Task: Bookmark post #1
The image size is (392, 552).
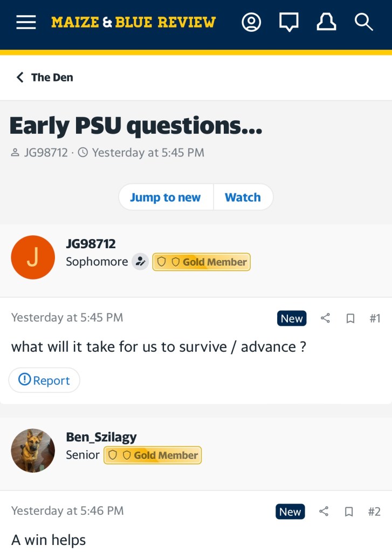Action: [350, 318]
